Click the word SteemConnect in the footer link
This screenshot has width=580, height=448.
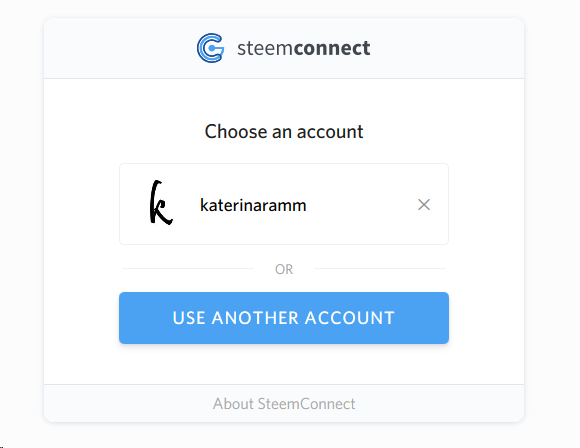(306, 404)
